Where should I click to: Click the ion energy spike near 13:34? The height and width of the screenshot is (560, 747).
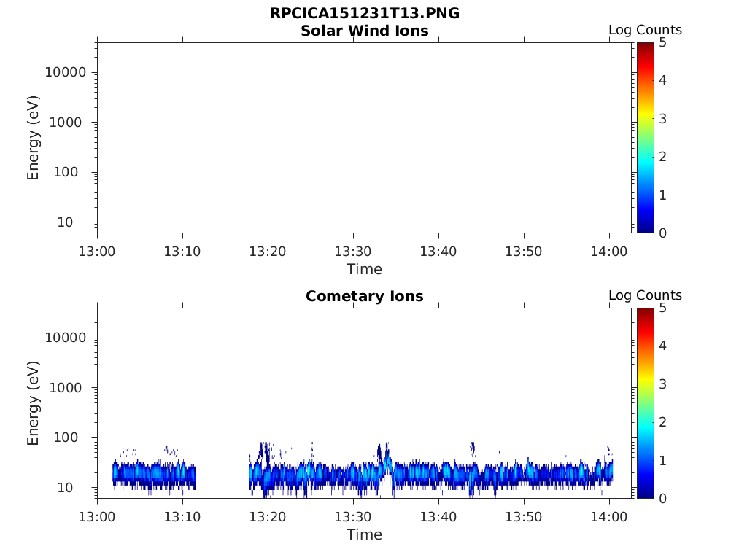(x=387, y=459)
